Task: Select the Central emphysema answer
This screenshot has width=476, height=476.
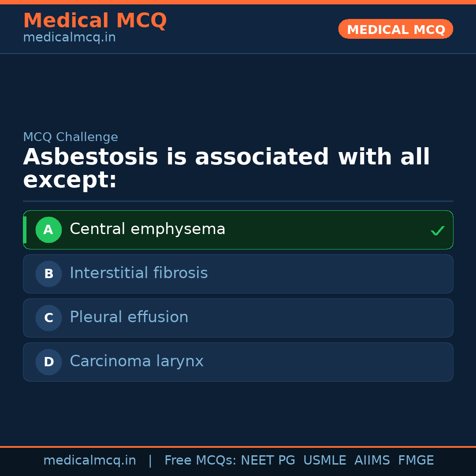Action: pyautogui.click(x=148, y=229)
